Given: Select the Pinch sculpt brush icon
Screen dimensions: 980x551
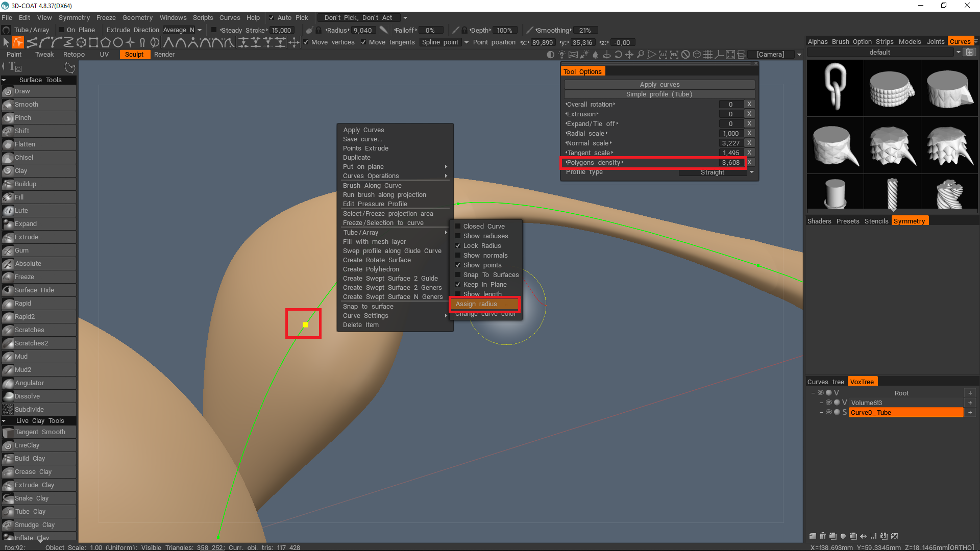Looking at the screenshot, I should (8, 118).
